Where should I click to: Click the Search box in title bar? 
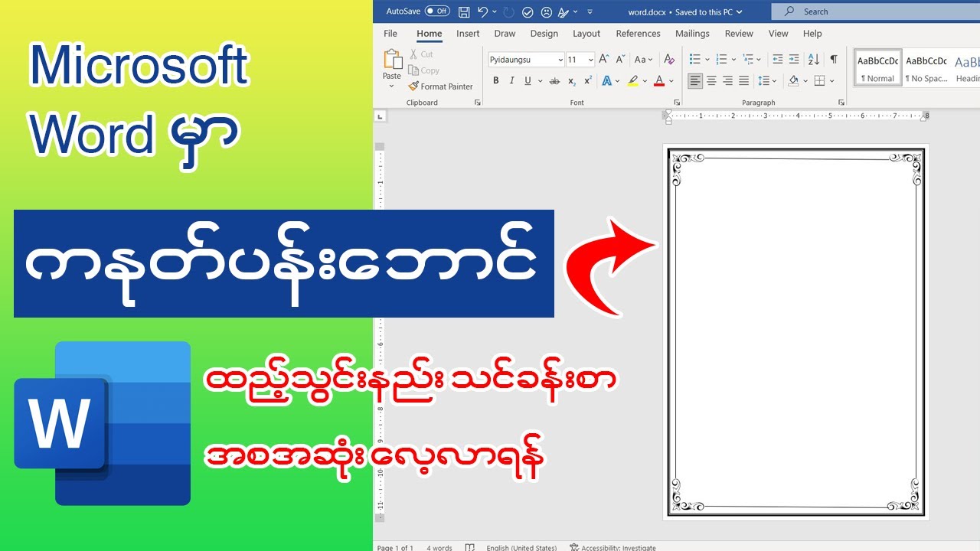click(875, 11)
